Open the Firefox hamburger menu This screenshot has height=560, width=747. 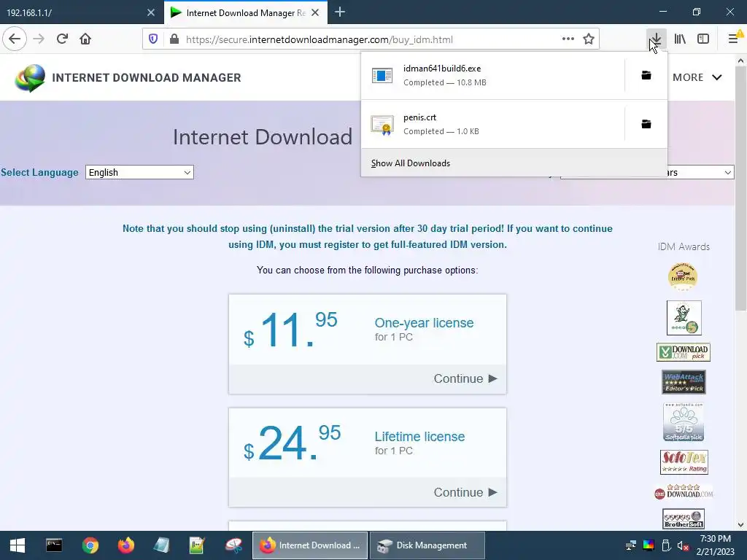pyautogui.click(x=734, y=39)
